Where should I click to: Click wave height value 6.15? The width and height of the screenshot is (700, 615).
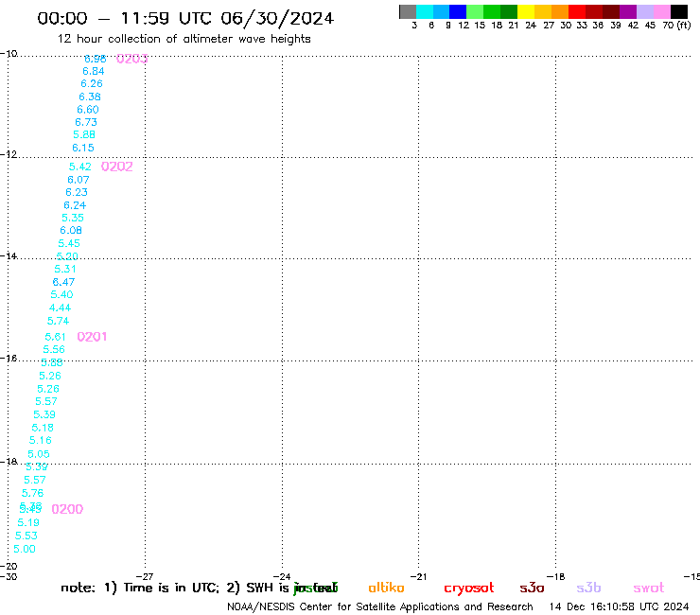(83, 148)
